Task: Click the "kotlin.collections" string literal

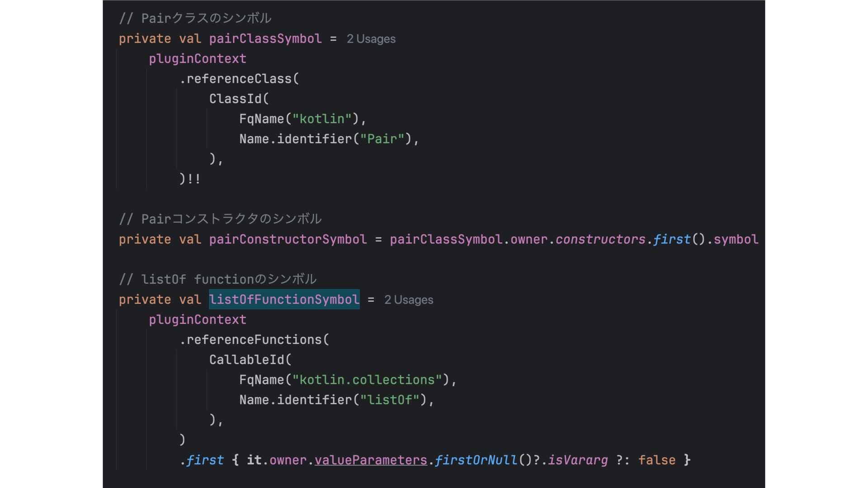Action: click(367, 380)
